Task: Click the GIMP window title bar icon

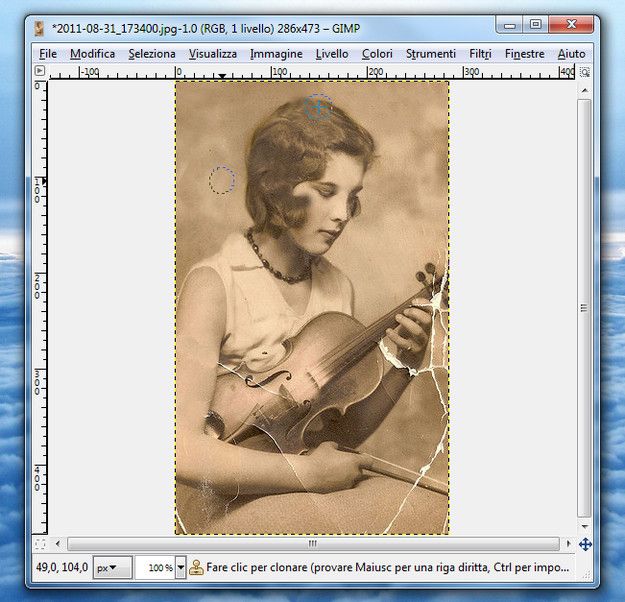Action: tap(39, 29)
